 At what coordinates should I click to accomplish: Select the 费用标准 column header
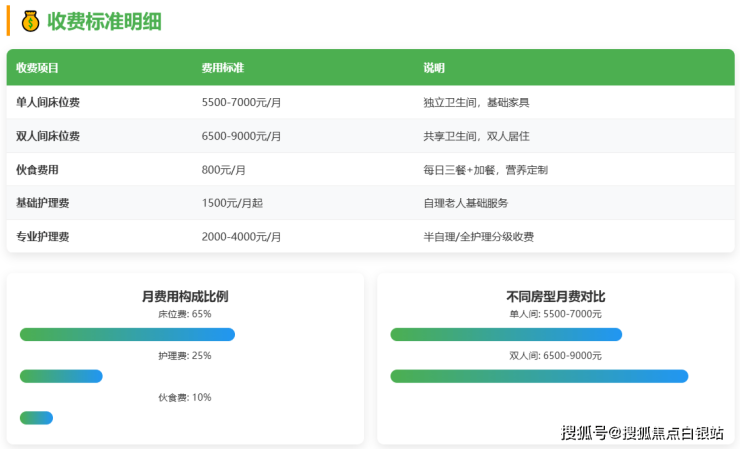click(223, 68)
